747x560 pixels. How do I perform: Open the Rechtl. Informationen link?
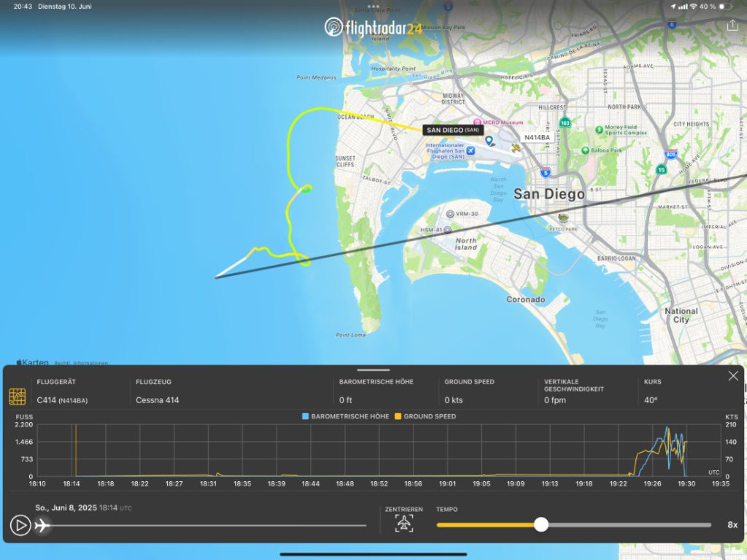pos(81,363)
